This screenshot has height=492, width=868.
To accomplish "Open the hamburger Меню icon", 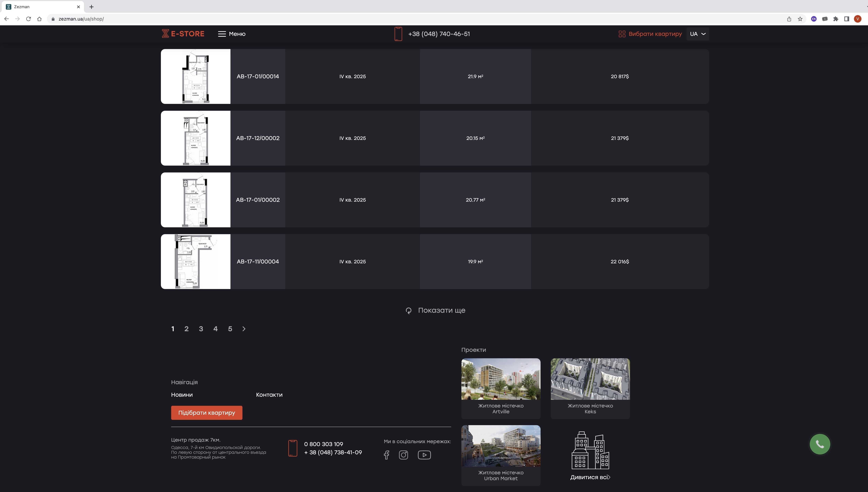I will click(222, 34).
